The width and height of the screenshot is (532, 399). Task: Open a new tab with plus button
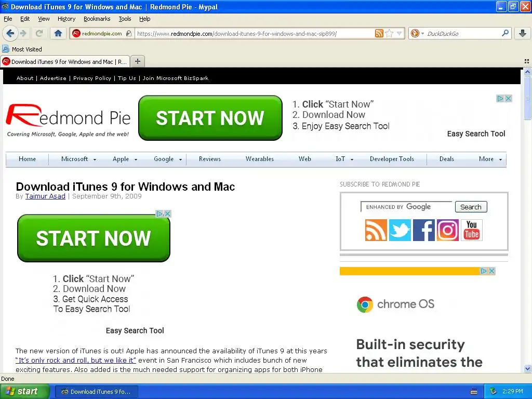pos(137,61)
